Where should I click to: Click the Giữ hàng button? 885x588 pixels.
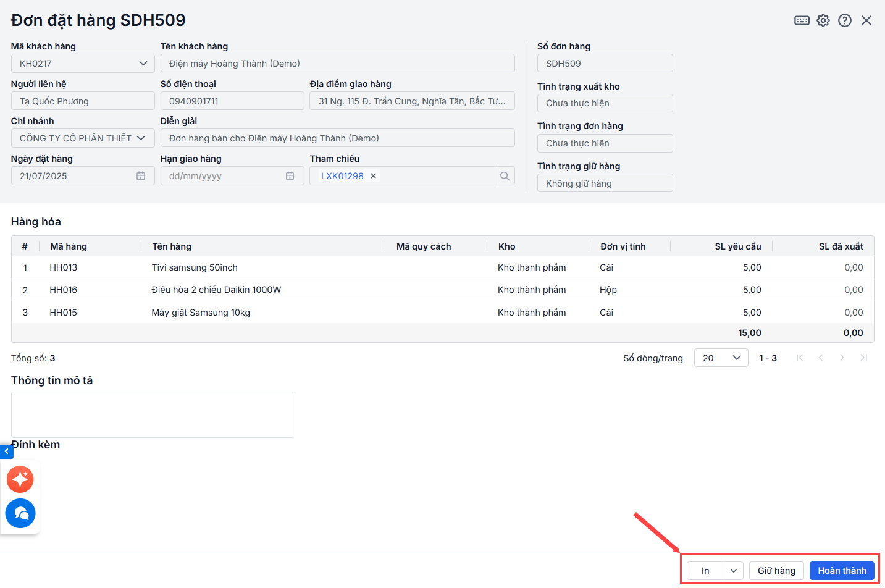coord(776,571)
